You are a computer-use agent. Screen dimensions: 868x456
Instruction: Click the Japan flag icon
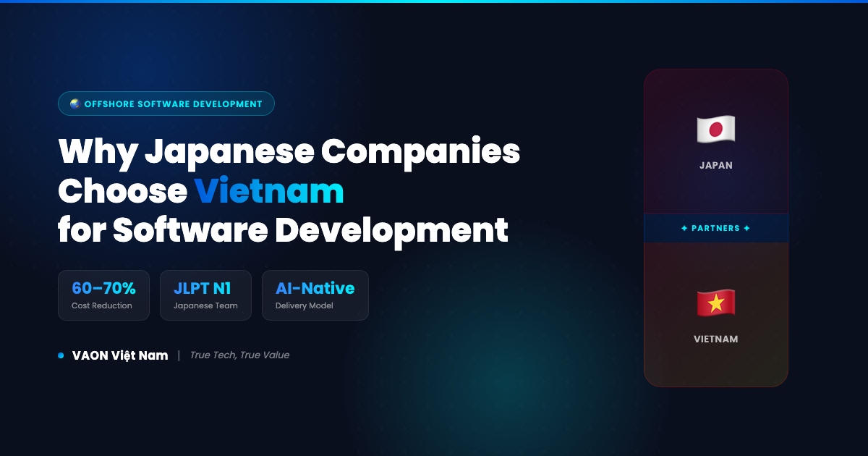(x=716, y=129)
